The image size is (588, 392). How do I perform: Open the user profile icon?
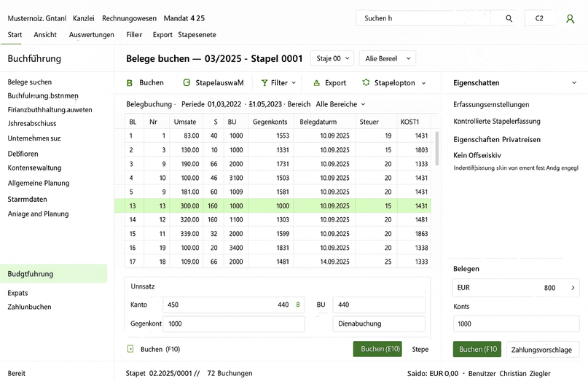570,18
